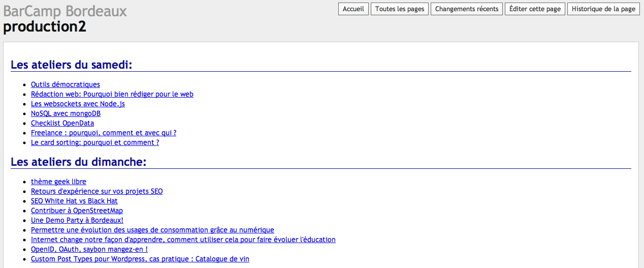Click Le card sorting link
Viewport: 644px width, 268px height.
coord(95,142)
